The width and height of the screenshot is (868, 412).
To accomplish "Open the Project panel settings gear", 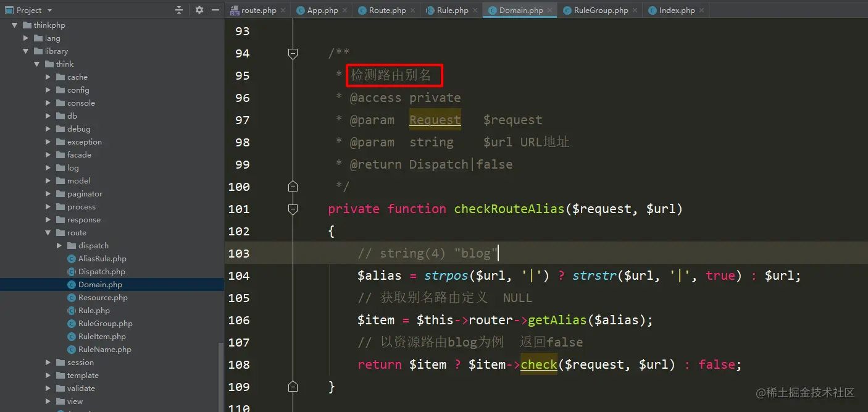I will tap(199, 10).
